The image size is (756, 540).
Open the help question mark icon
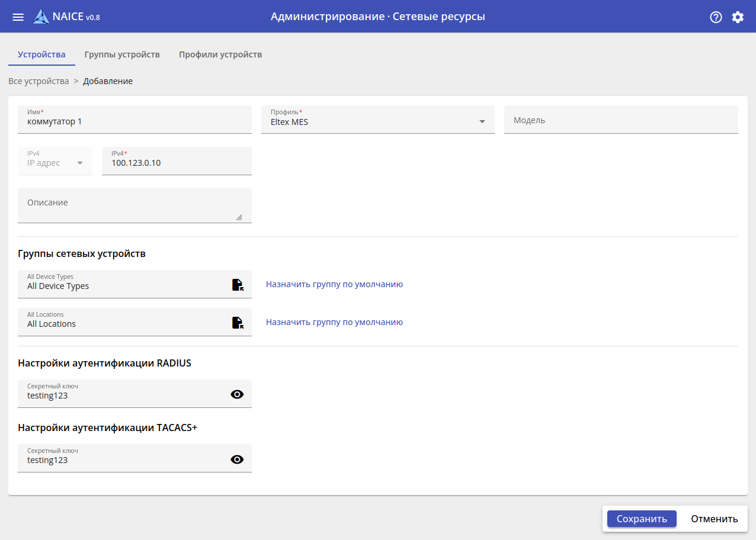(716, 17)
